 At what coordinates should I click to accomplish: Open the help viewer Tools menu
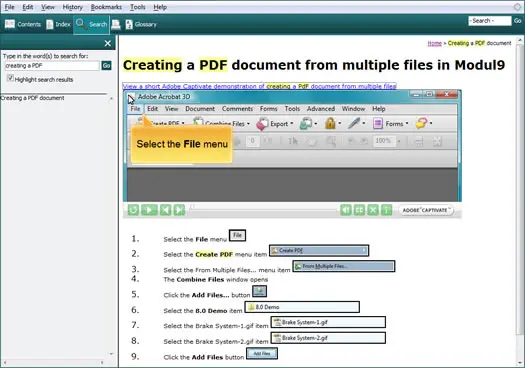(138, 7)
